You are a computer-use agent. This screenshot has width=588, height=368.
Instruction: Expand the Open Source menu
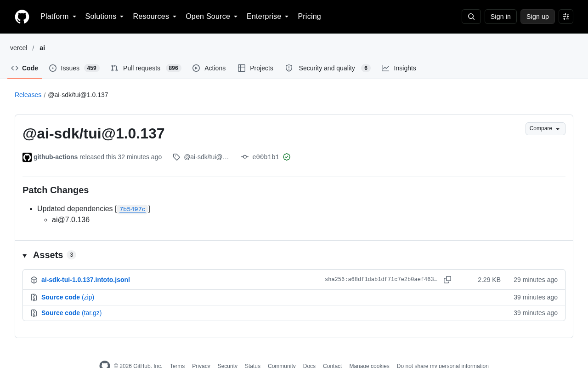point(212,17)
